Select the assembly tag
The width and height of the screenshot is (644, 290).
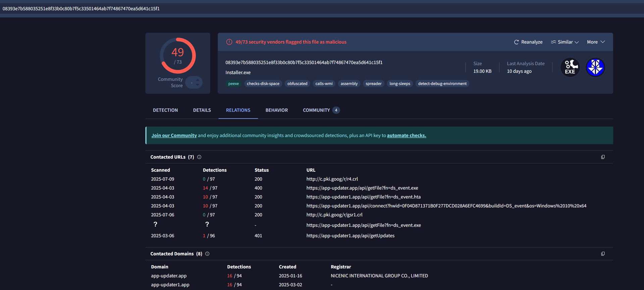coord(349,84)
